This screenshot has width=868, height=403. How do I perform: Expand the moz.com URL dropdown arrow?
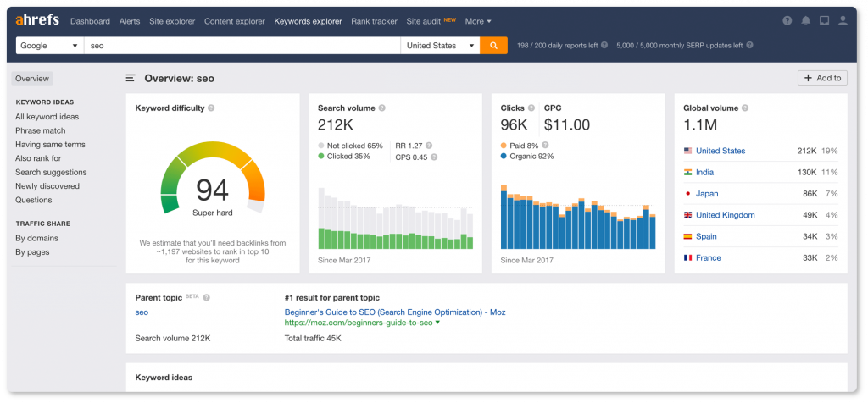click(438, 323)
